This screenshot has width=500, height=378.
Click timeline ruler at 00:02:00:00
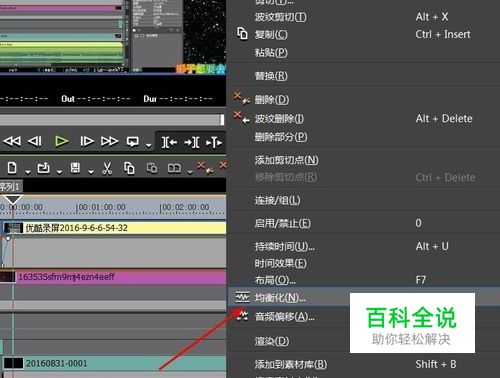coord(185,208)
